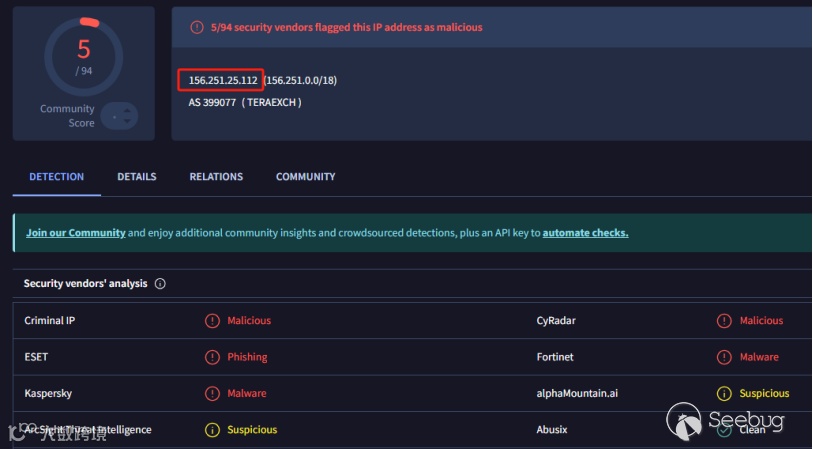Click the alphaMountain.ai vendor name
Screen dimensions: 813x449
point(577,393)
